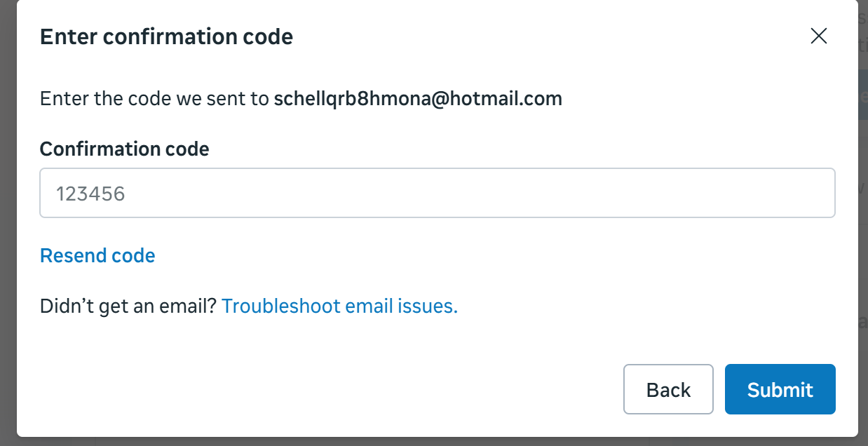Image resolution: width=868 pixels, height=446 pixels.
Task: Click the Resend code link
Action: (x=97, y=255)
